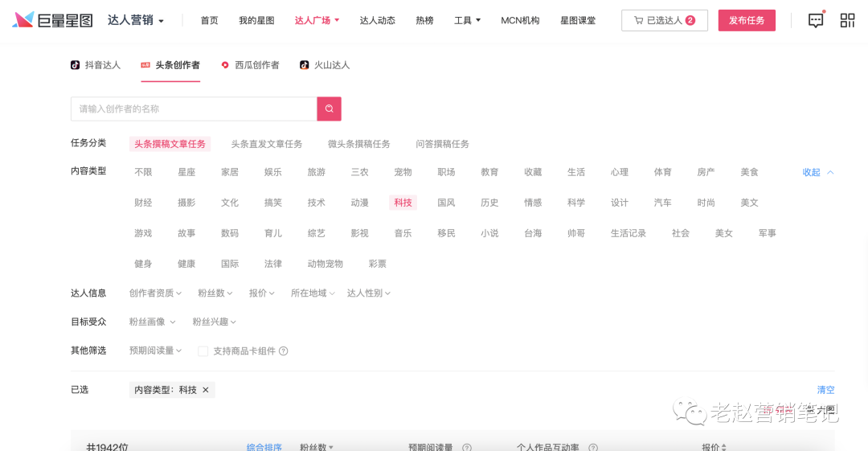The height and width of the screenshot is (451, 868).
Task: Open the 粉丝数 filter dropdown
Action: click(215, 293)
